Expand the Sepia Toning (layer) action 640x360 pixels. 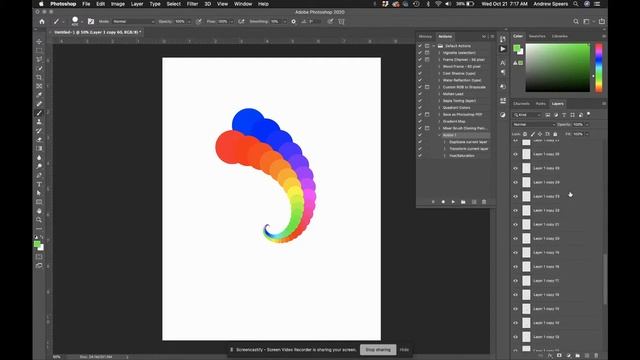coord(439,101)
